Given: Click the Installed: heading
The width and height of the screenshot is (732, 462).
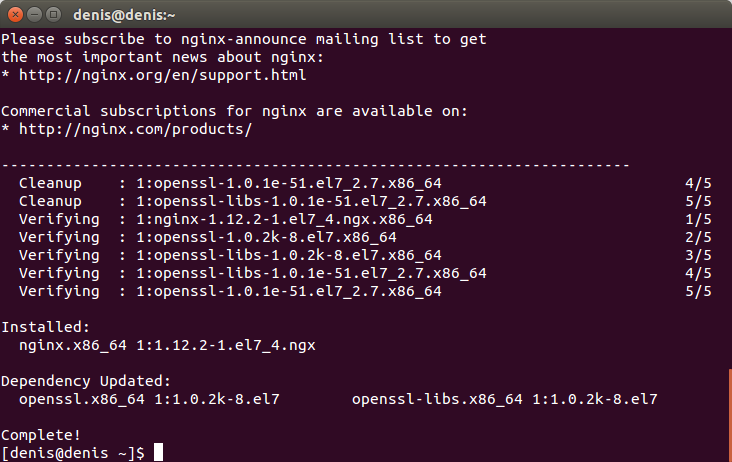Looking at the screenshot, I should click(x=45, y=327).
